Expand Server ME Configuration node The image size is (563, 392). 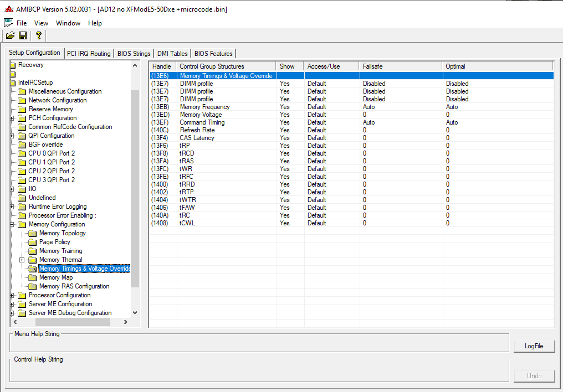click(x=12, y=304)
